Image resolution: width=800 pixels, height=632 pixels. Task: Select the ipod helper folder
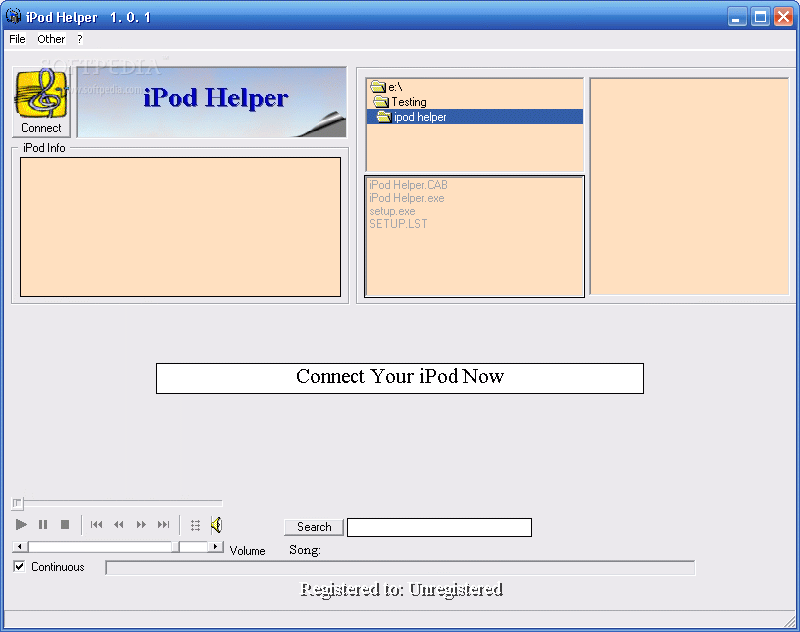(x=420, y=117)
